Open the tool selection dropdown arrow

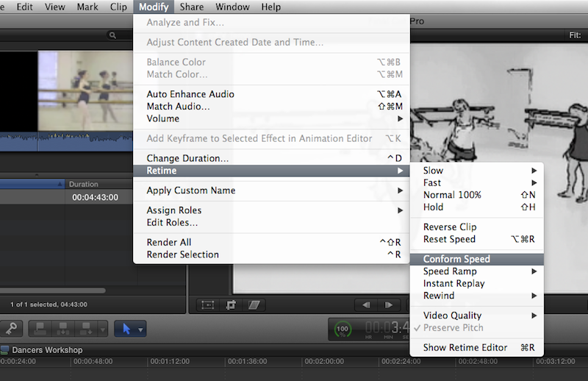coord(140,329)
